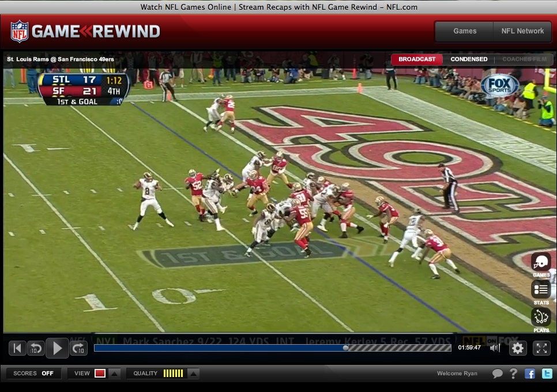The image size is (557, 392).
Task: Jump to start with skip-back button
Action: pyautogui.click(x=17, y=348)
